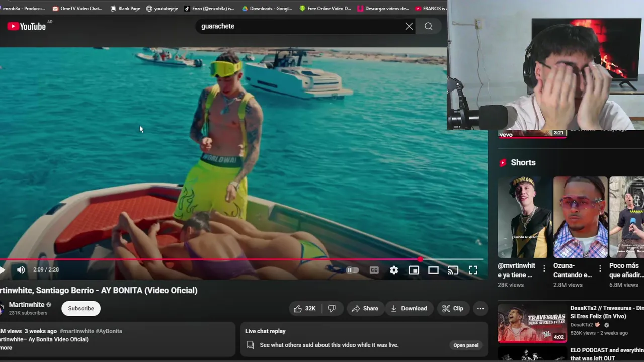Create a Clip of the video

pos(453,308)
